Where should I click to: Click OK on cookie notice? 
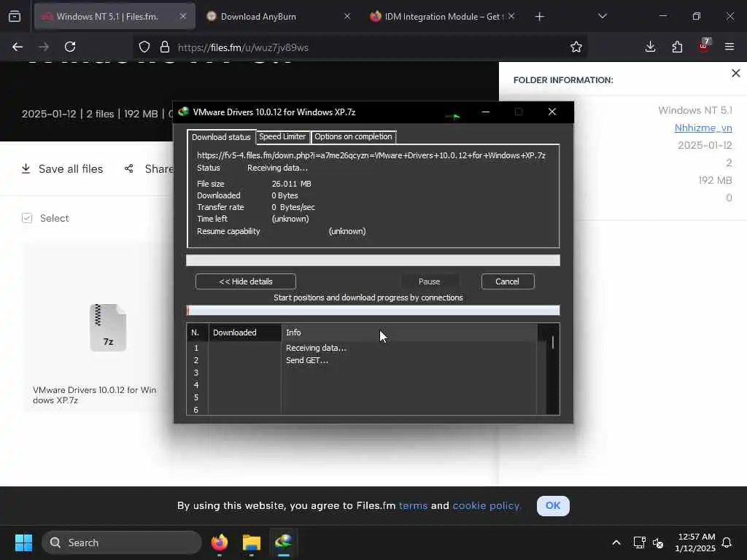553,506
